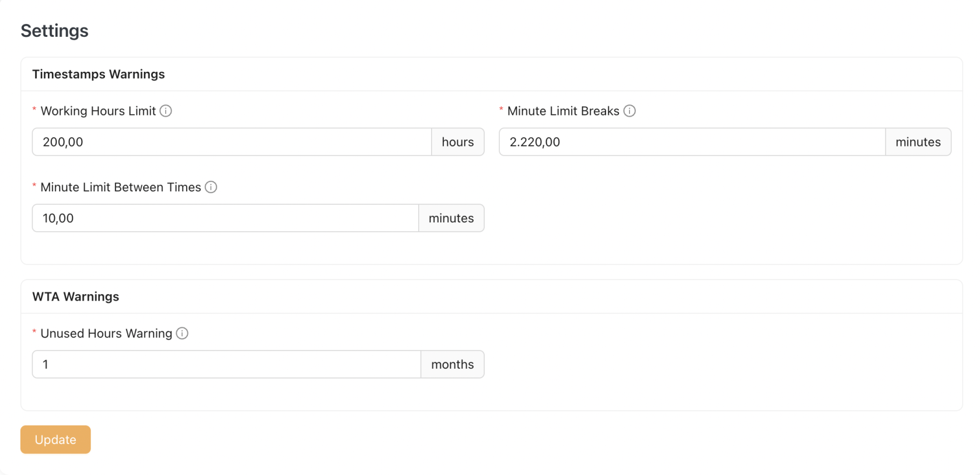Click the 200,00 value in Working Hours Limit
Viewport: 980px width, 475px height.
pos(62,142)
